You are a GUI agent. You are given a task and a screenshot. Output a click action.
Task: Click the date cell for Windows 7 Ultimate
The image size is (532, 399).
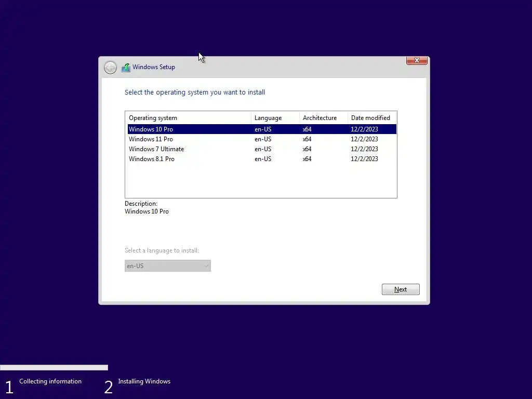tap(364, 149)
